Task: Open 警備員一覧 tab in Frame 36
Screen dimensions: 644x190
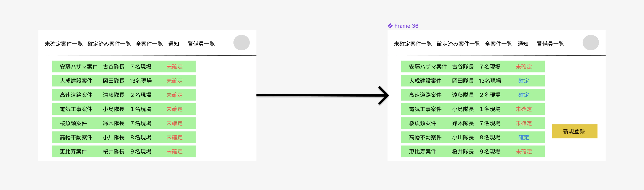Action: [550, 44]
